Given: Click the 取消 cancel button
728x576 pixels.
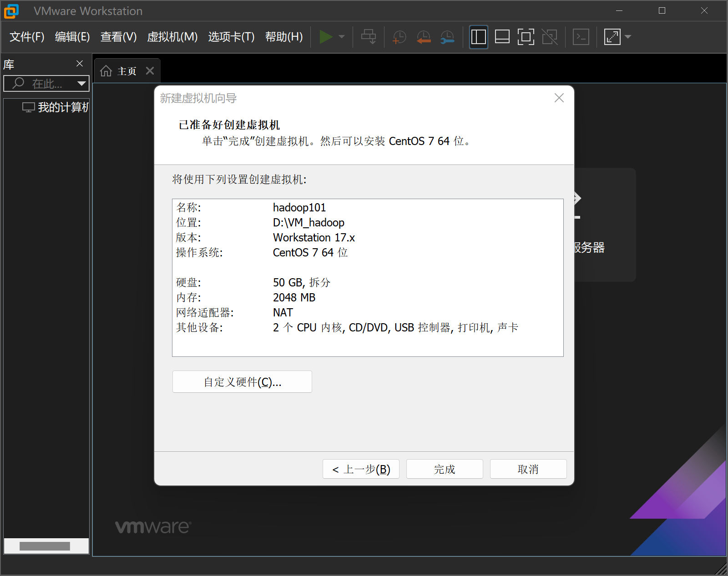Looking at the screenshot, I should point(528,469).
